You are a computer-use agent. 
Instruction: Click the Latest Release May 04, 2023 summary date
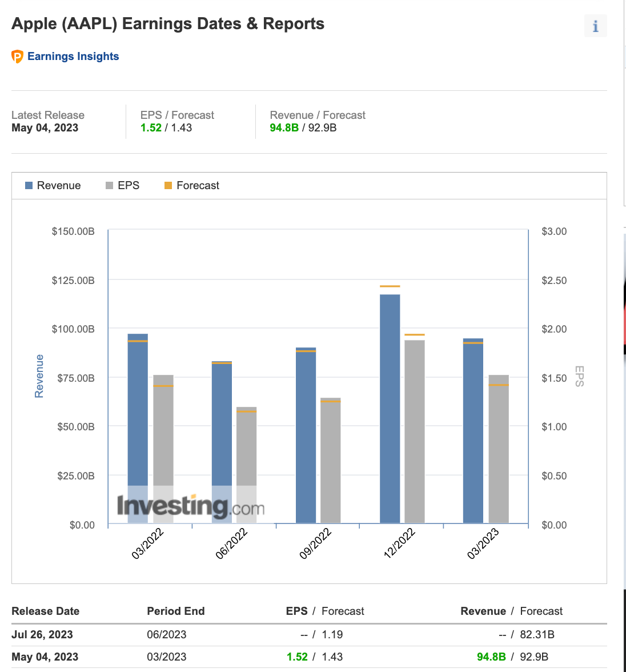point(45,128)
